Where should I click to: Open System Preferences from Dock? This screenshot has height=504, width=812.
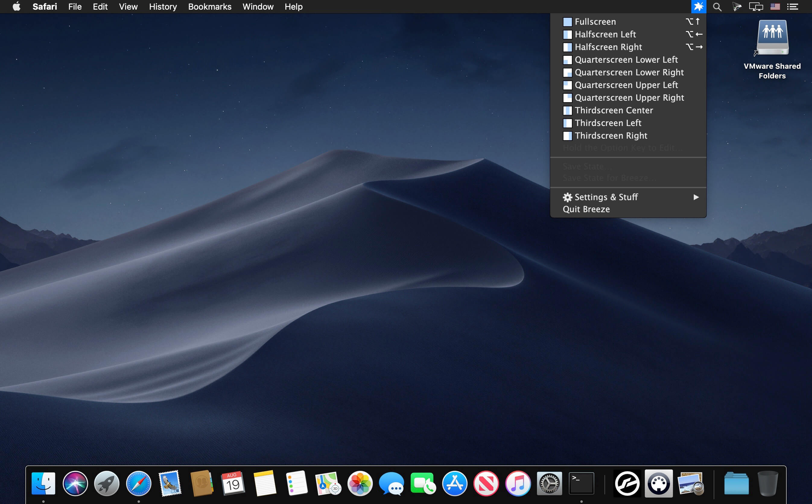pyautogui.click(x=549, y=484)
